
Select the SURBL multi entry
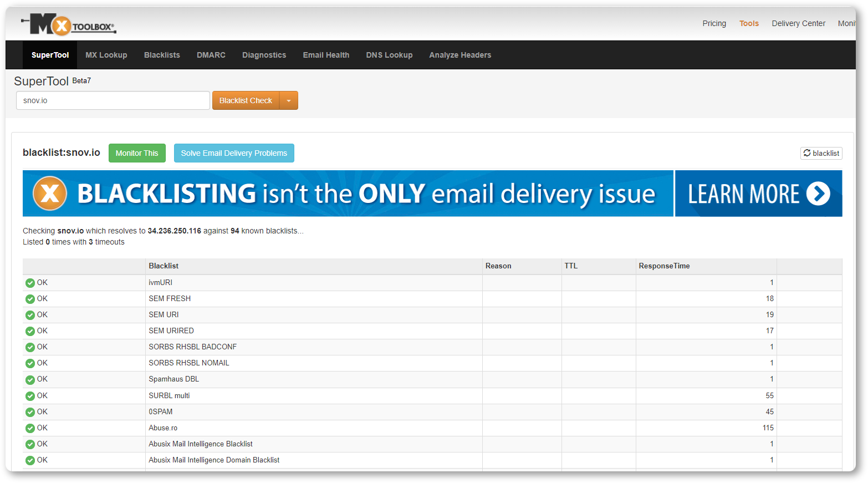tap(169, 396)
